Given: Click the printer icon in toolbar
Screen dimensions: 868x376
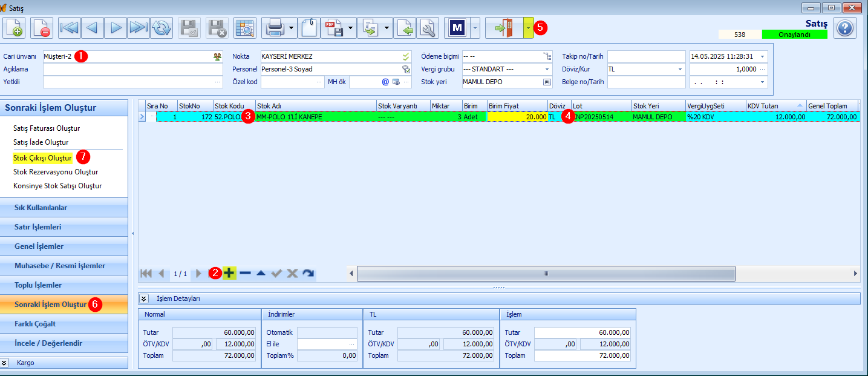Looking at the screenshot, I should pyautogui.click(x=275, y=28).
